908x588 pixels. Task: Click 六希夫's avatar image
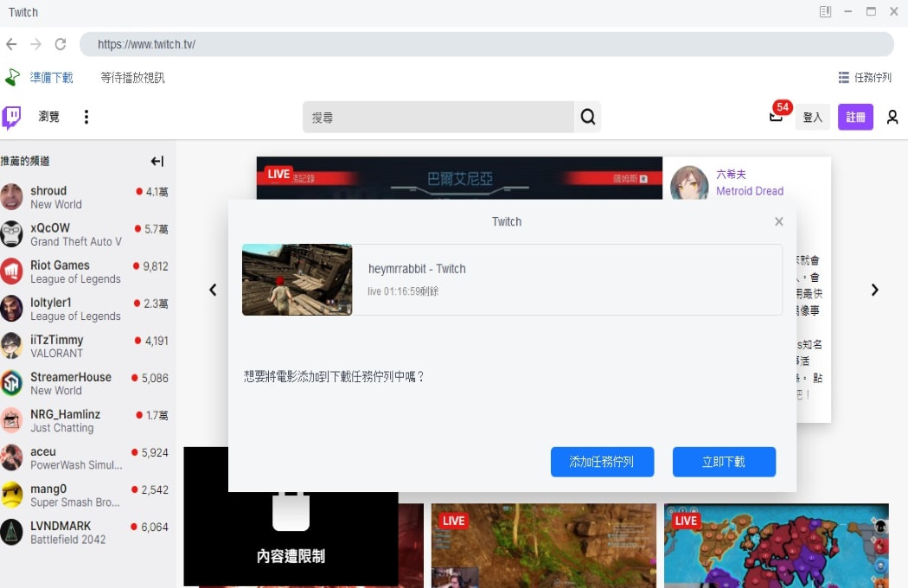689,183
